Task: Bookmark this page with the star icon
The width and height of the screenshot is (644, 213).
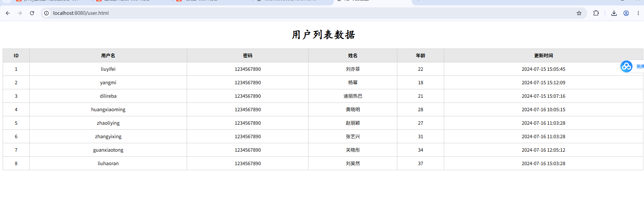Action: tap(579, 13)
